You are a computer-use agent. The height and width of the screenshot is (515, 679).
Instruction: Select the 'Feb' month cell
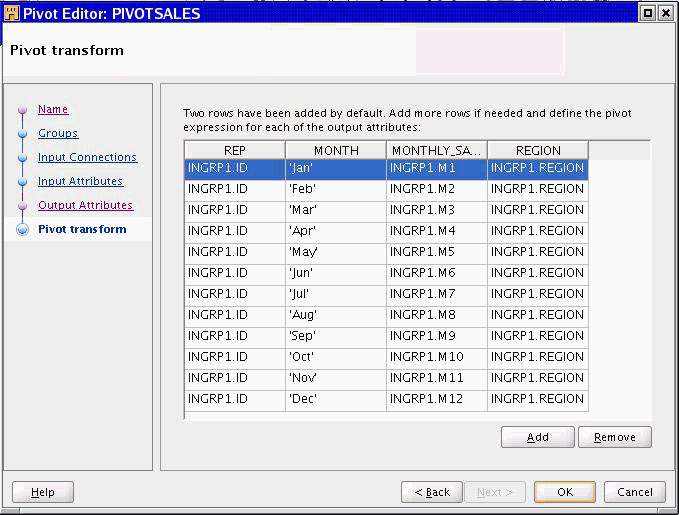click(x=336, y=189)
